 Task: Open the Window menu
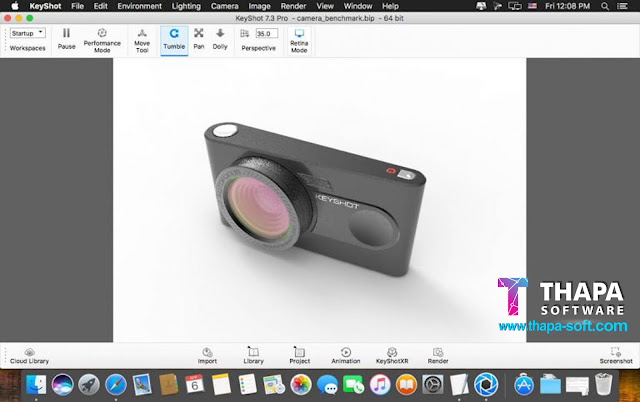tap(358, 6)
